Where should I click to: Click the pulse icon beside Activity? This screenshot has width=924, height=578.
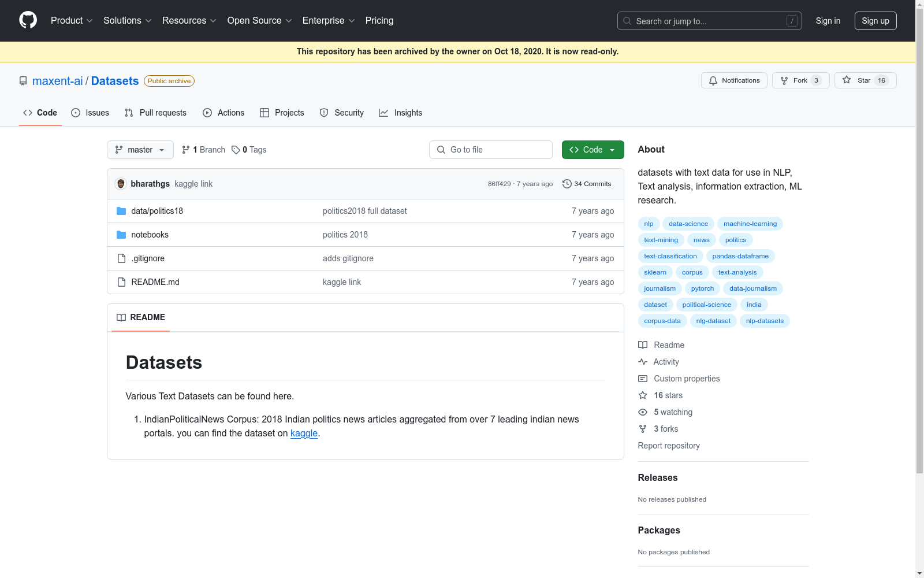[643, 362]
